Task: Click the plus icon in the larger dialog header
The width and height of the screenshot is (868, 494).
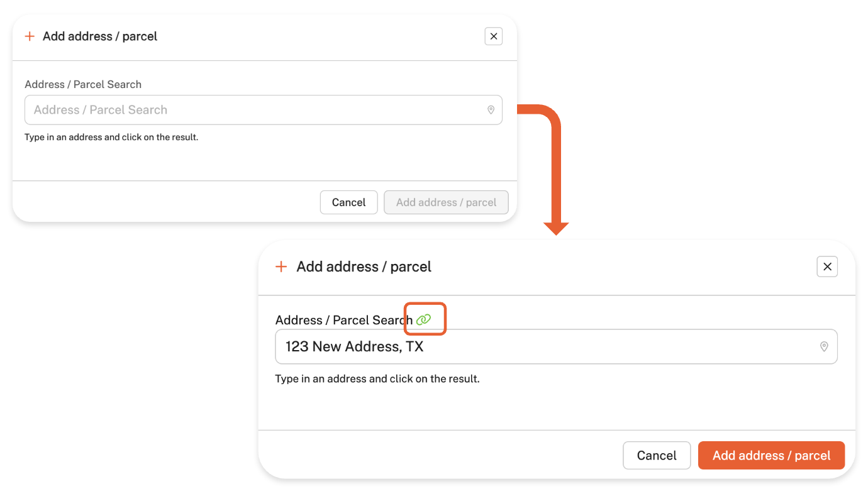Action: click(281, 266)
